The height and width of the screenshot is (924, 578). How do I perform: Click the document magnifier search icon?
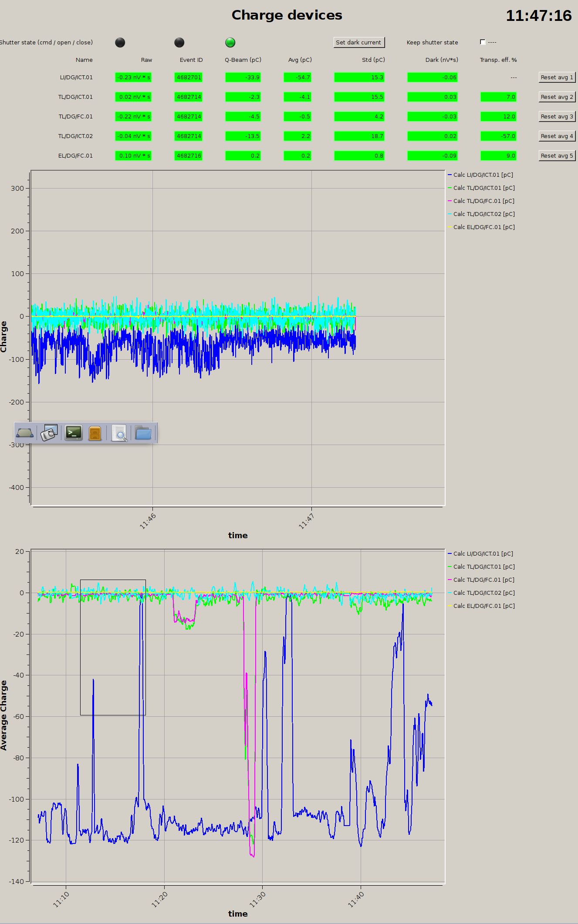[x=119, y=433]
